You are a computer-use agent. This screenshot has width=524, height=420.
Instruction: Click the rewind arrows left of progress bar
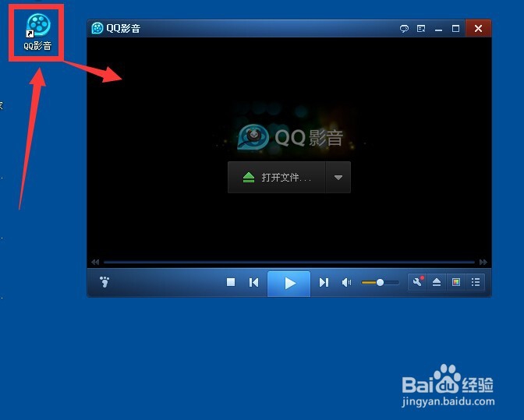(x=95, y=262)
